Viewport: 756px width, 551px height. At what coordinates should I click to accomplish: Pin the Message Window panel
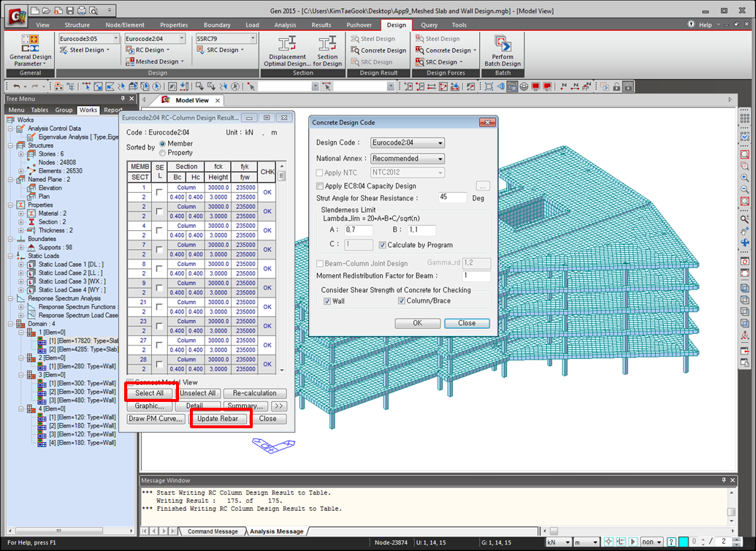tap(724, 480)
